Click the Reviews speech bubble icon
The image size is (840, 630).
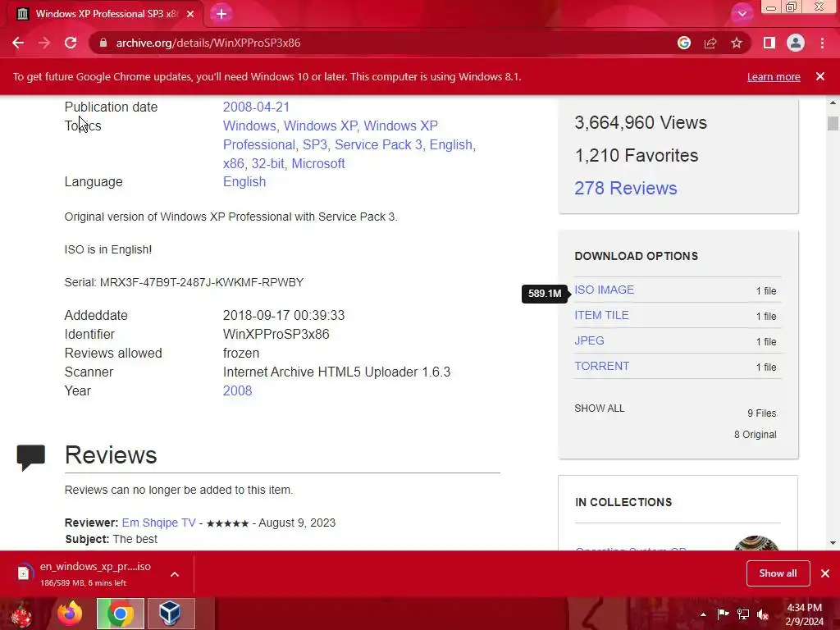[x=31, y=458]
